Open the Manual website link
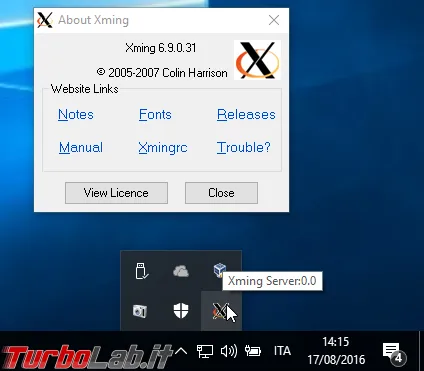 pyautogui.click(x=81, y=147)
